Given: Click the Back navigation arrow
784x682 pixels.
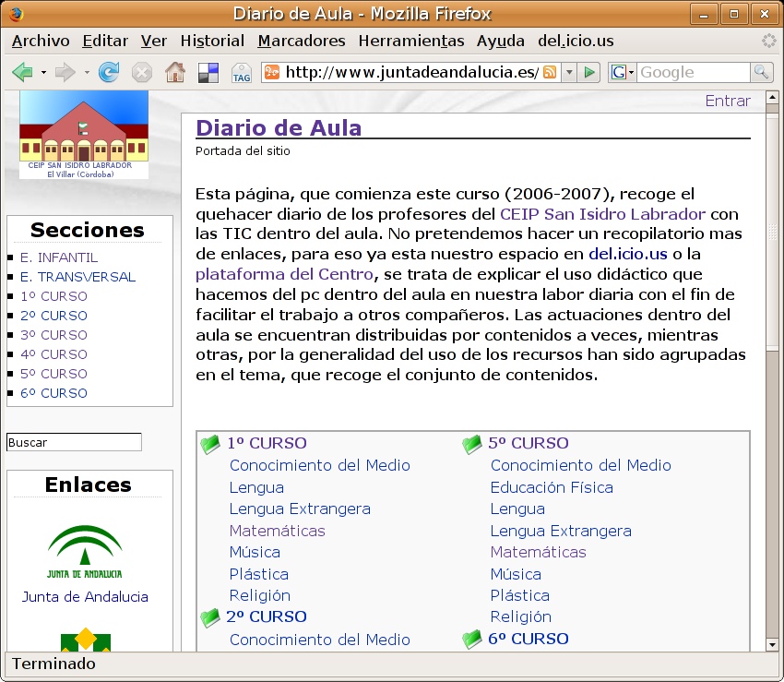Looking at the screenshot, I should point(22,72).
